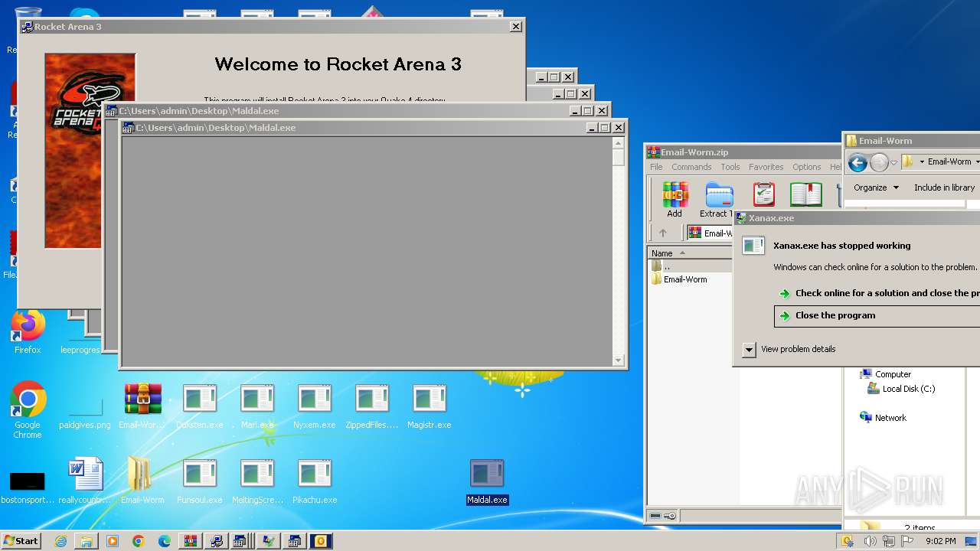Click Maldal.exe window scroll down arrow
Screen dimensions: 980x551
coord(619,360)
